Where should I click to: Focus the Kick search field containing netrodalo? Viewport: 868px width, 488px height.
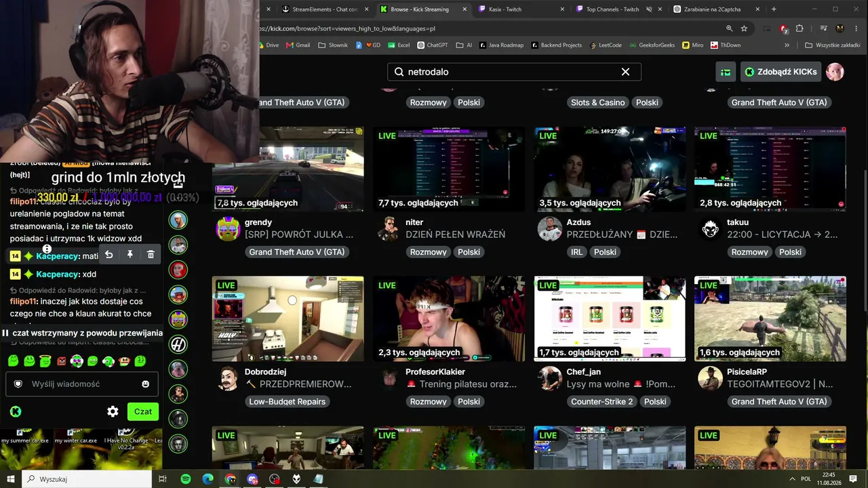click(514, 72)
